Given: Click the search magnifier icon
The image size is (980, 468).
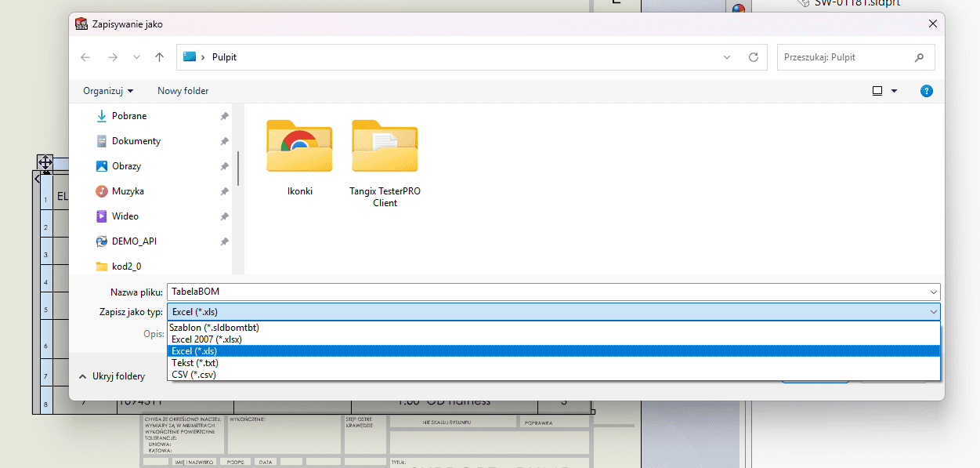Looking at the screenshot, I should point(919,57).
